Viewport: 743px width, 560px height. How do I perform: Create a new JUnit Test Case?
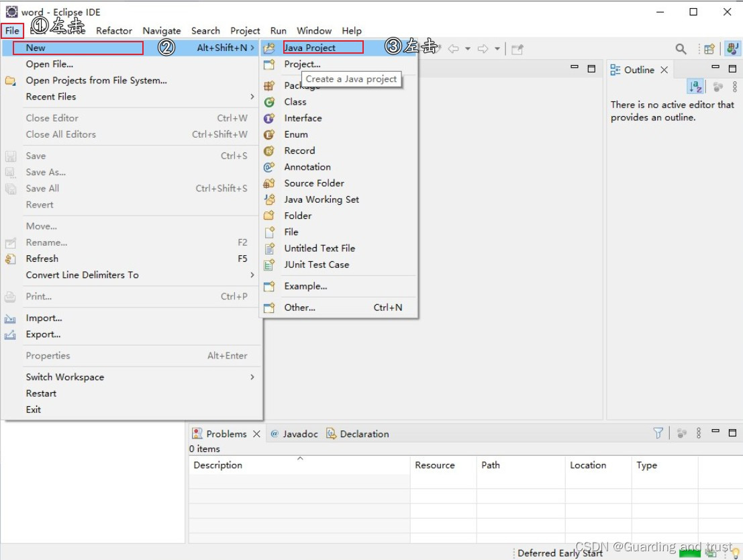click(x=339, y=265)
